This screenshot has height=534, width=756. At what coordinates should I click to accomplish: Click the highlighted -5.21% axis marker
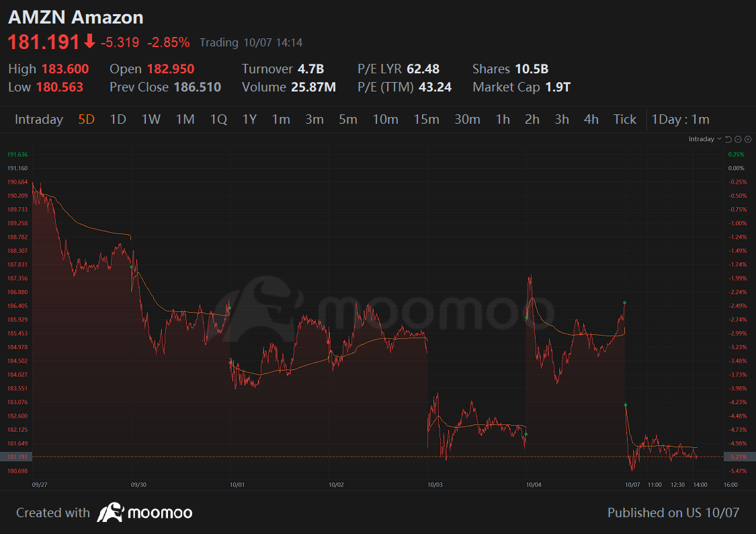740,457
